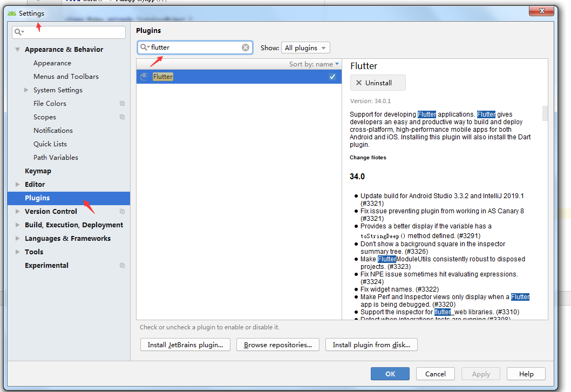Image resolution: width=571 pixels, height=392 pixels.
Task: Click the plugin description scrollbar
Action: [x=545, y=113]
